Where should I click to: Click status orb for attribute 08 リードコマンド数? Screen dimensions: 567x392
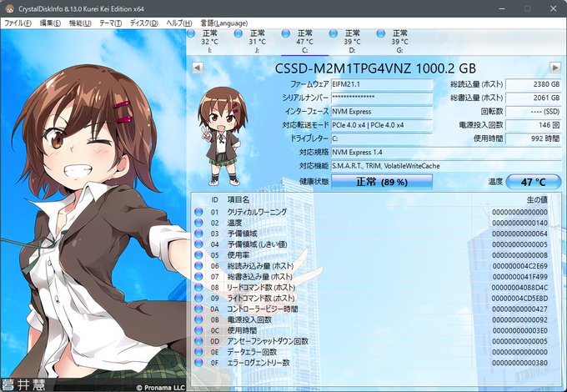point(198,287)
